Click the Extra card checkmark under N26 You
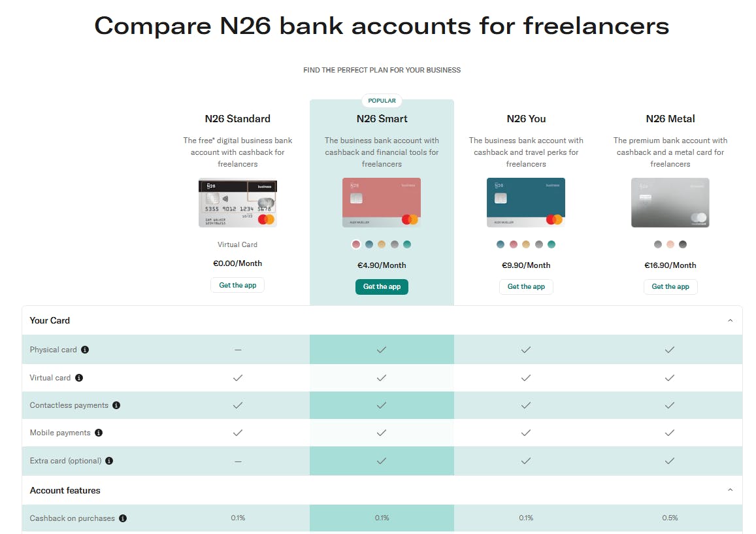This screenshot has height=534, width=756. click(x=526, y=461)
